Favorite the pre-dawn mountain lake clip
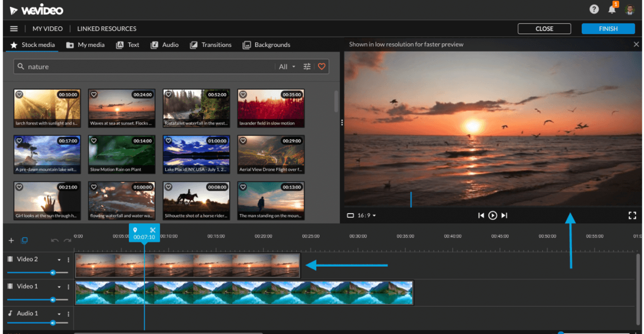This screenshot has width=644, height=334. [19, 141]
